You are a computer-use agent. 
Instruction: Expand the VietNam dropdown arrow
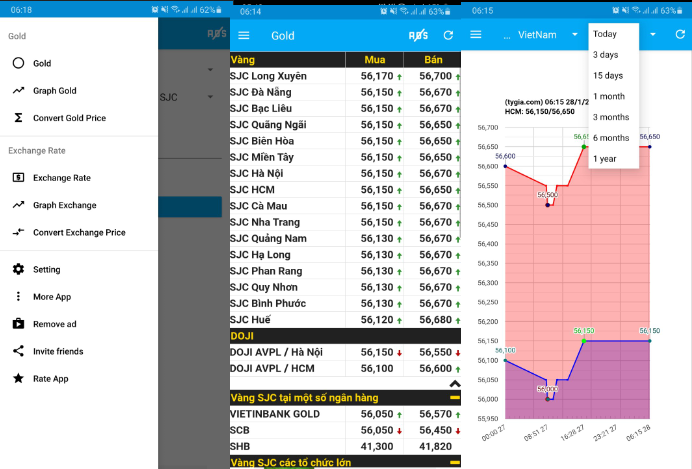575,34
